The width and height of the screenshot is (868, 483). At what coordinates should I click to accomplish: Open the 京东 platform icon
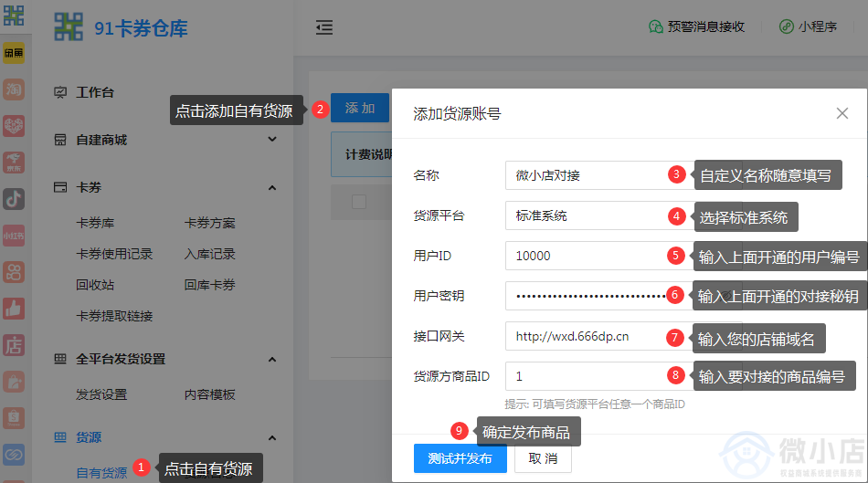coord(14,163)
